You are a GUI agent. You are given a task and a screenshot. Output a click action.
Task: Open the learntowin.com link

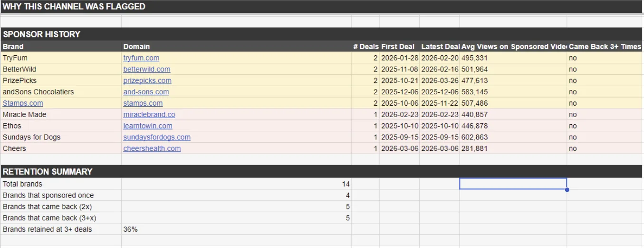148,126
